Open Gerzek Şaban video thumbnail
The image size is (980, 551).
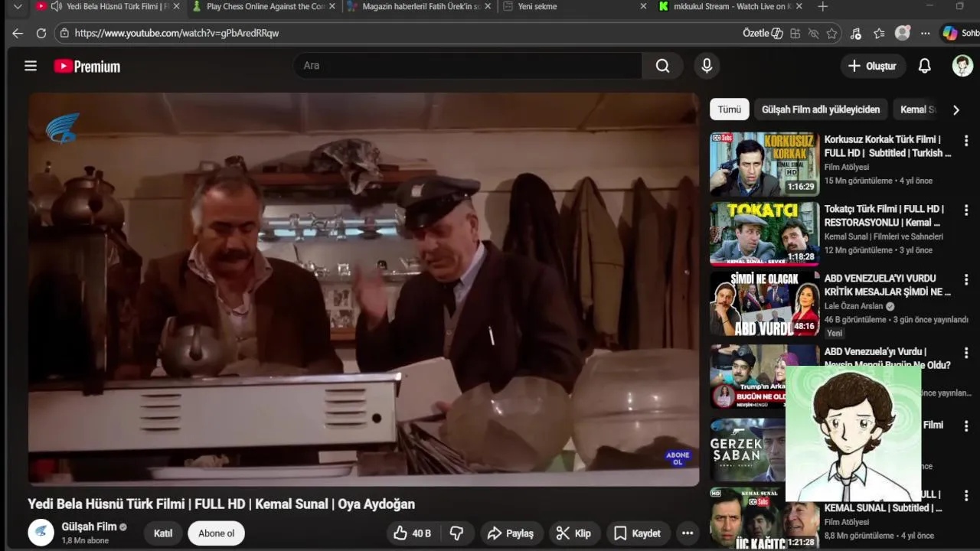747,449
